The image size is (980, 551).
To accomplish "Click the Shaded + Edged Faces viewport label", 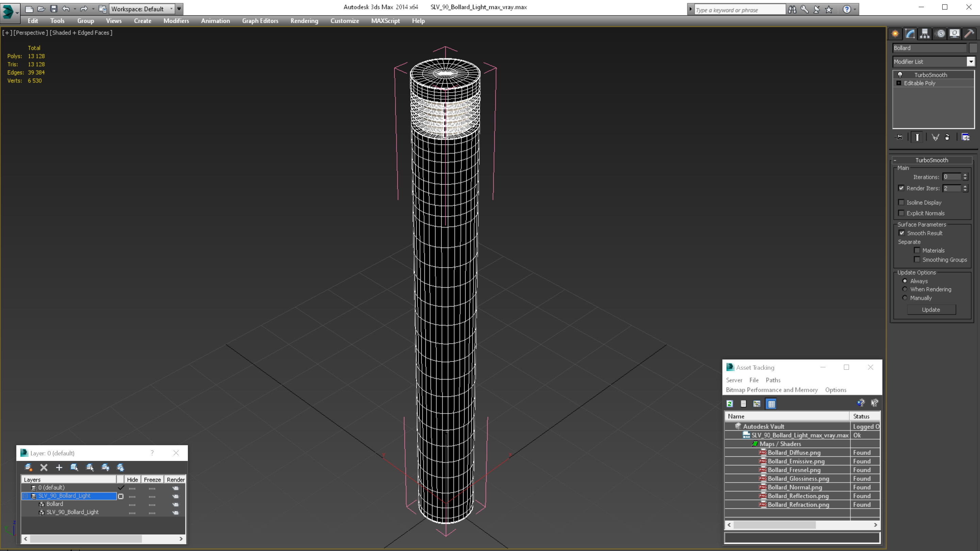I will pyautogui.click(x=81, y=33).
